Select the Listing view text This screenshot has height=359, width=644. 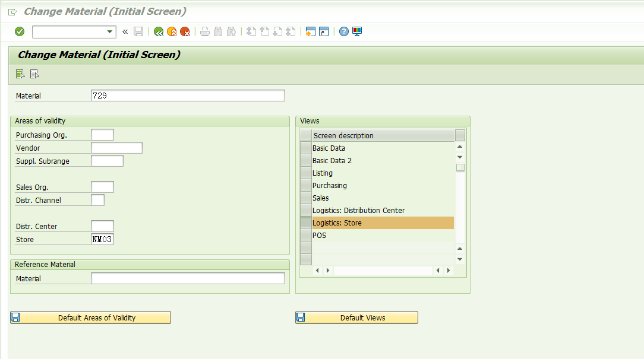point(323,173)
